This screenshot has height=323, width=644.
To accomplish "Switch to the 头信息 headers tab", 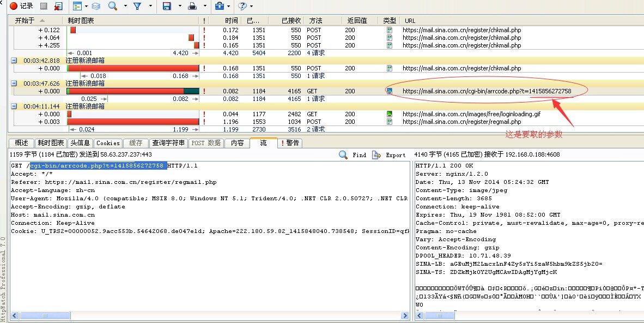I will (81, 143).
